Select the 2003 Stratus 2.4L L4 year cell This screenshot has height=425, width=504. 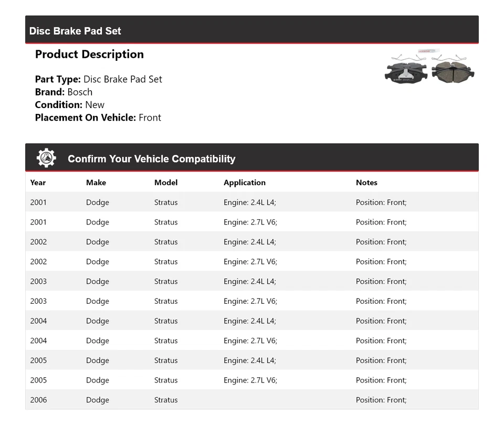pyautogui.click(x=38, y=282)
